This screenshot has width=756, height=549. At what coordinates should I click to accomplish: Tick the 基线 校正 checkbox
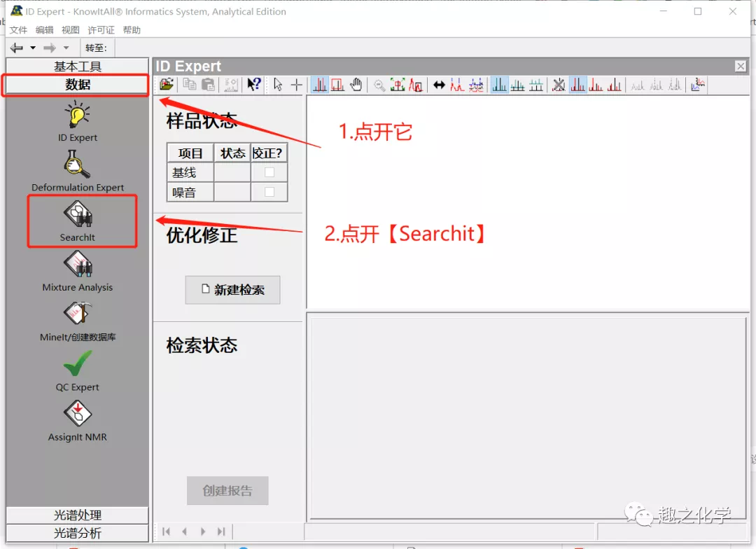coord(269,172)
